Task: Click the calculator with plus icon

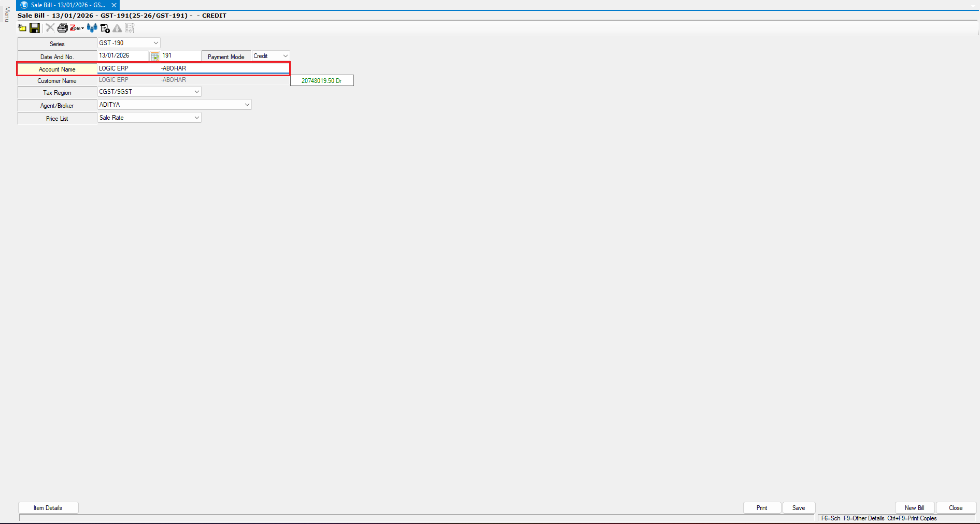Action: [105, 28]
